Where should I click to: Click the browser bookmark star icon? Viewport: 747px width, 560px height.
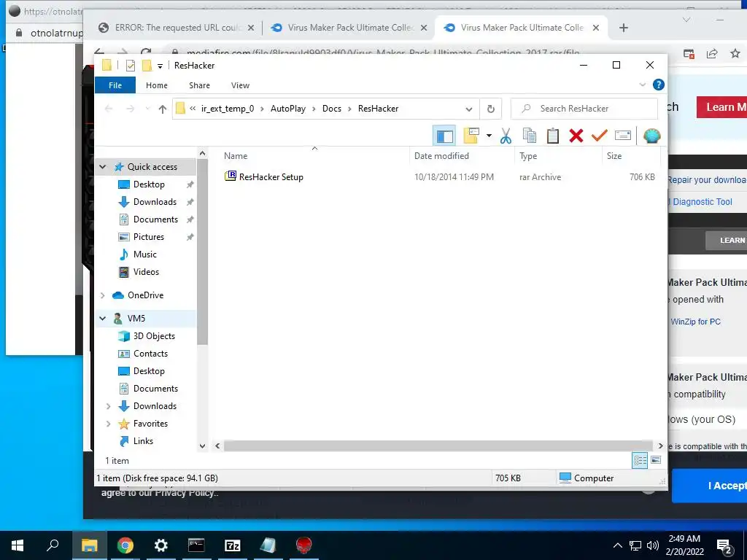735,53
